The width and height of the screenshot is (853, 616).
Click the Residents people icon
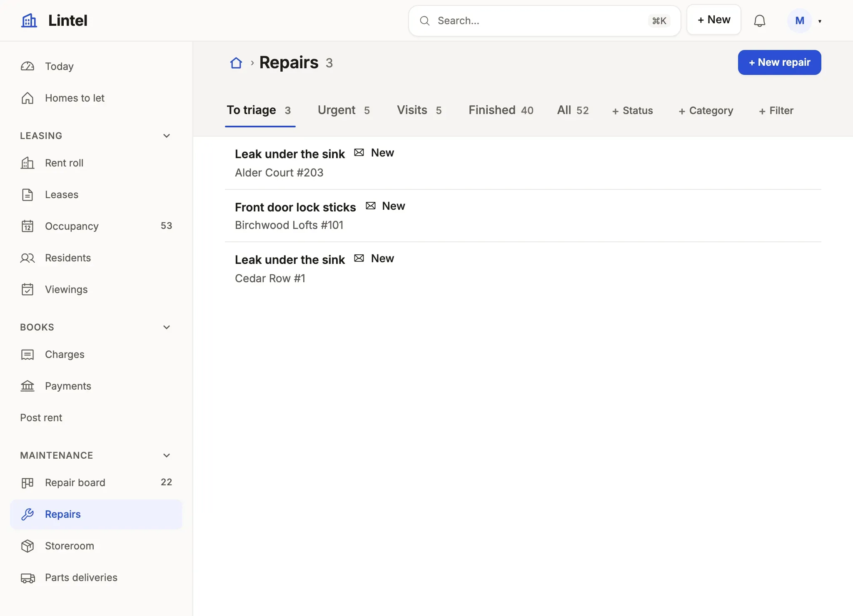coord(27,258)
